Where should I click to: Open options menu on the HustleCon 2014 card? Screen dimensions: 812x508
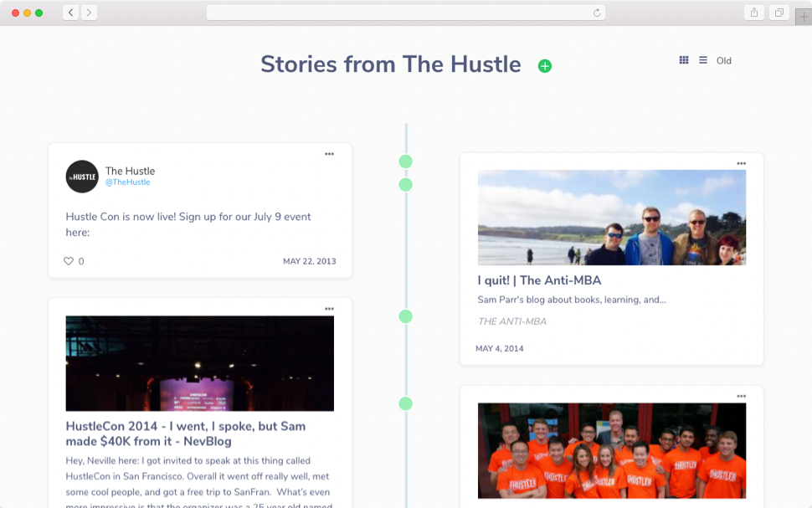pos(329,309)
